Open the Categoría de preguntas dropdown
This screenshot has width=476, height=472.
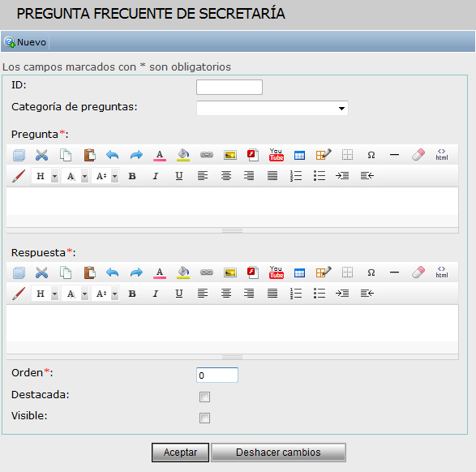coord(272,108)
